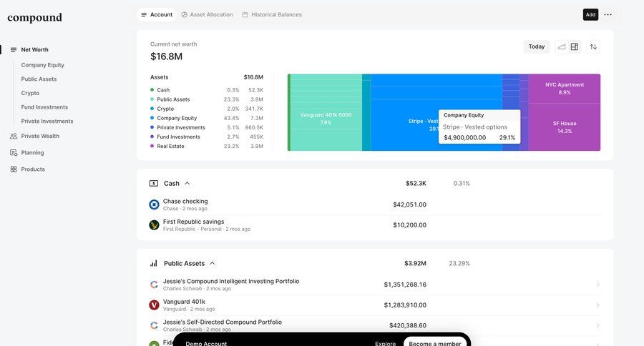Image resolution: width=644 pixels, height=346 pixels.
Task: Open the three-dot more options menu
Action: coord(608,14)
